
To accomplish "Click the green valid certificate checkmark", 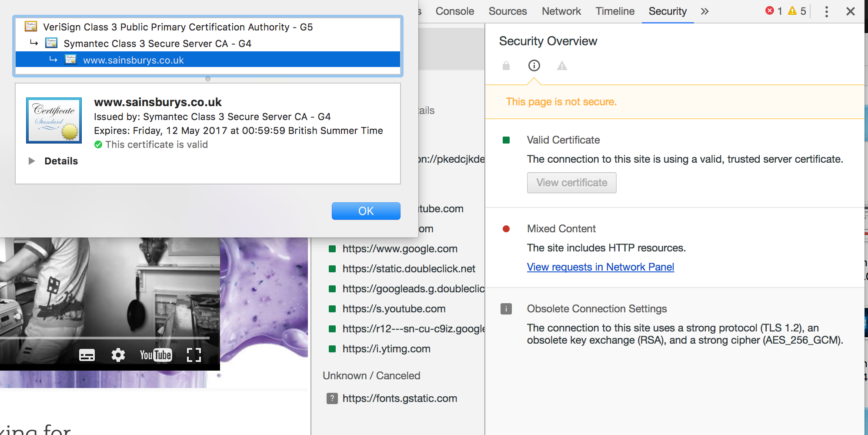I will pos(98,144).
